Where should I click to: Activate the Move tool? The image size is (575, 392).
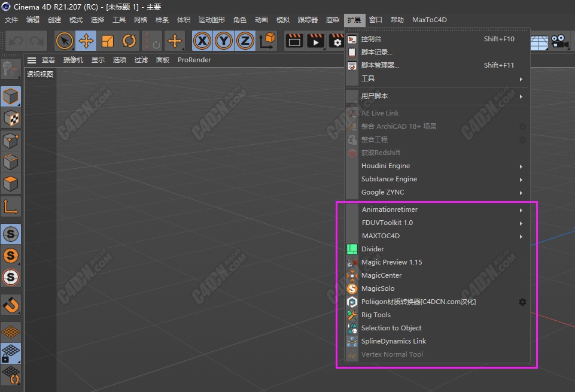[x=86, y=41]
